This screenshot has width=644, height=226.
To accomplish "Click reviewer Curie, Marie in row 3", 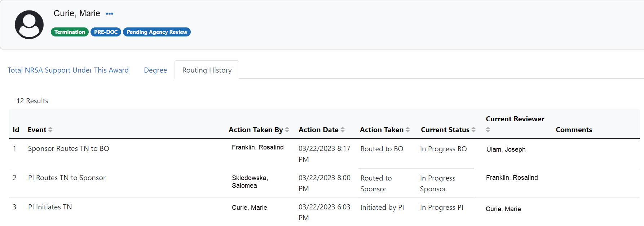I will 503,209.
